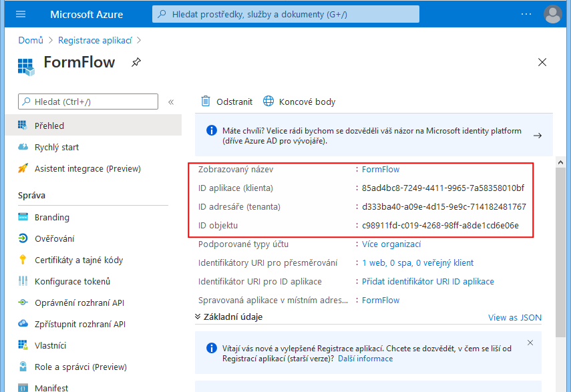Open Certifikáty a tajné kódy key icon
The height and width of the screenshot is (392, 571).
click(23, 260)
